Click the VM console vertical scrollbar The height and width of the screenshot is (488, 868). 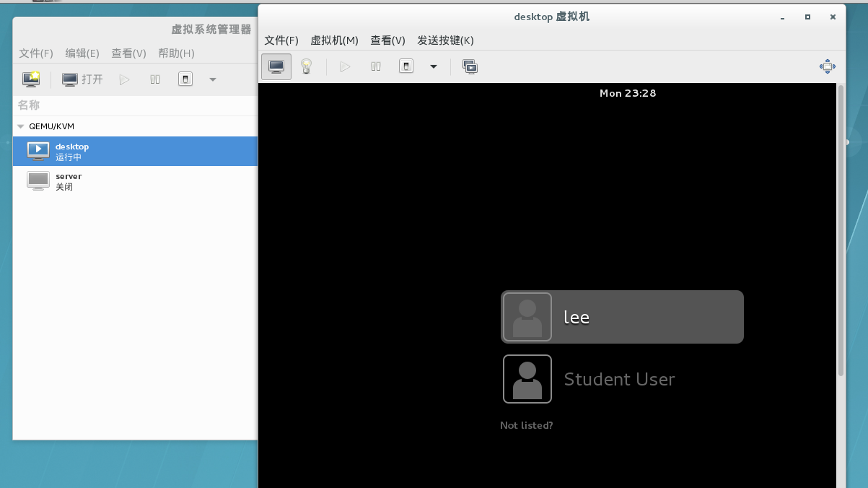[x=841, y=230]
